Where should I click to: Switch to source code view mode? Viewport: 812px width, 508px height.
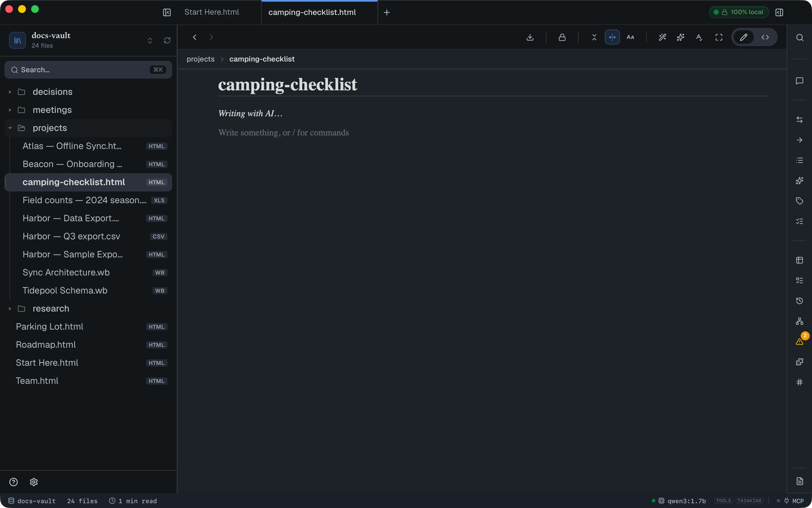[765, 37]
